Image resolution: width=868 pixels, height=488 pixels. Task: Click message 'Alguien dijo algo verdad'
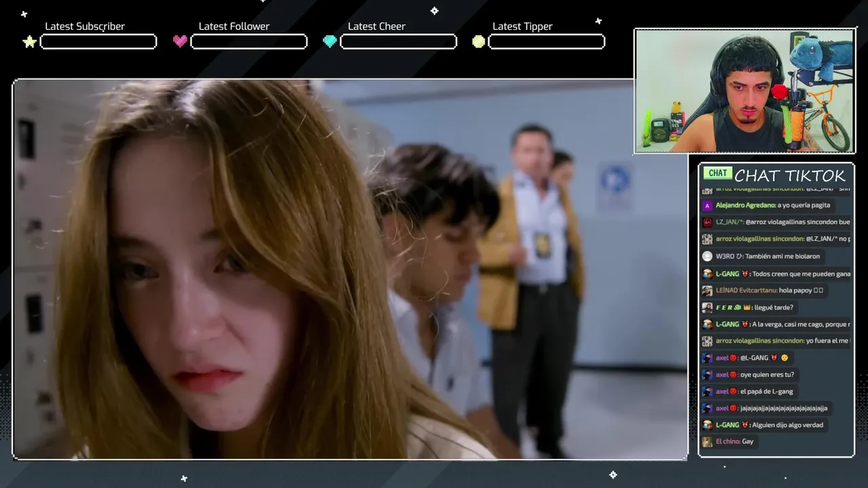(788, 425)
